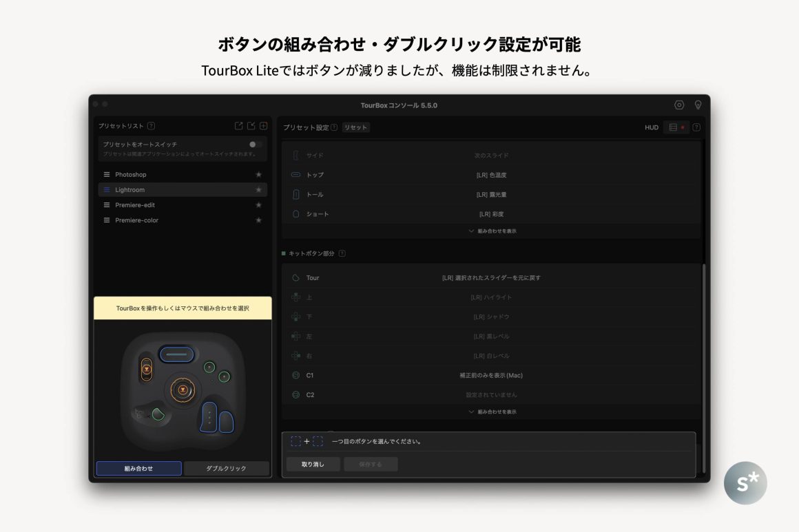Screen dimensions: 799x532
Task: Click the リセット button
Action: [x=355, y=127]
